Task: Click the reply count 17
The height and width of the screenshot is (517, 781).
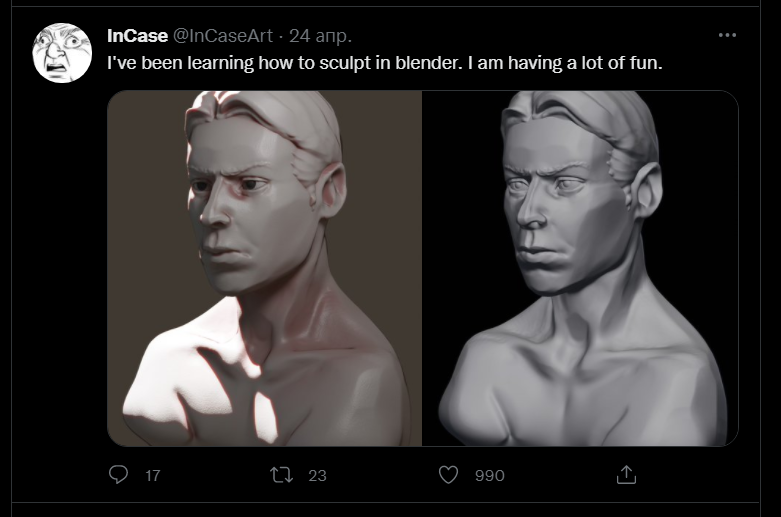Action: click(x=152, y=475)
